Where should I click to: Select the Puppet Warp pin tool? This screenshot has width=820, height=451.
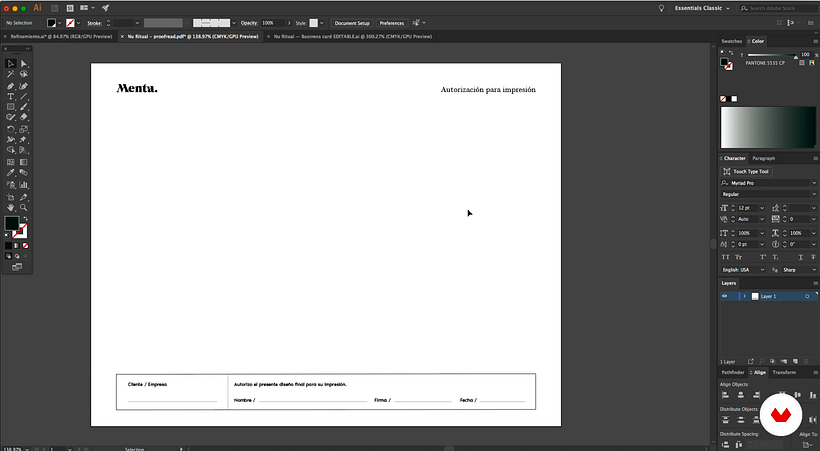24,140
